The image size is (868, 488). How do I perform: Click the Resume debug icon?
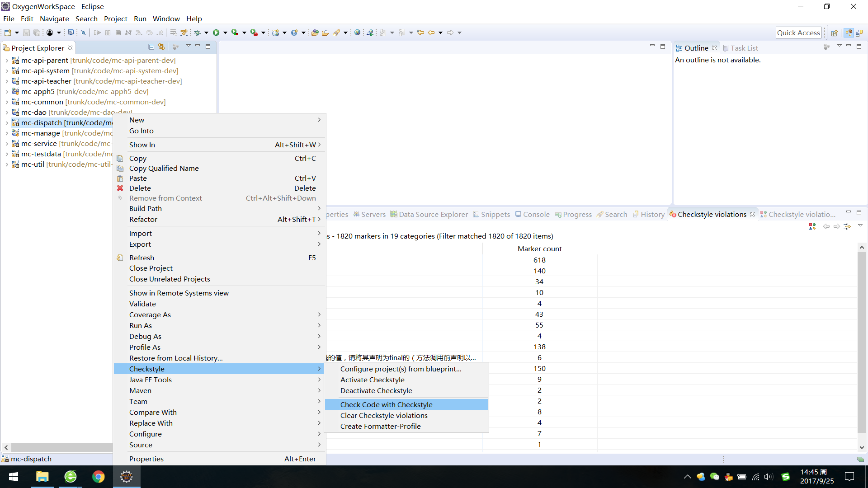click(x=97, y=33)
